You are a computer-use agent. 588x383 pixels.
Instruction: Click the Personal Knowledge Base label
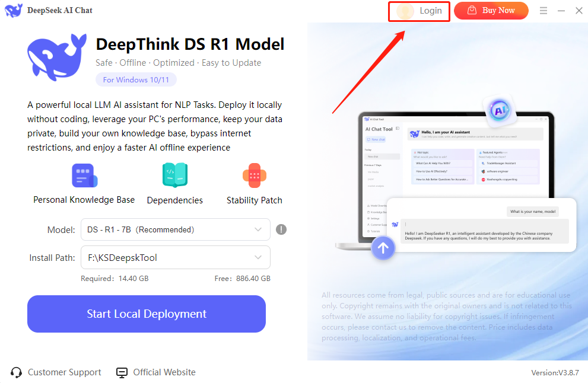(84, 200)
